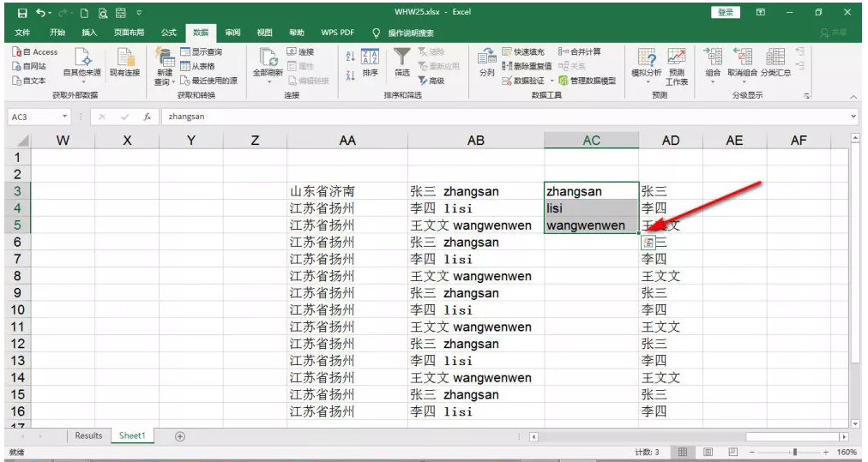The height and width of the screenshot is (462, 868).
Task: Expand the Name Box dropdown arrow
Action: click(x=65, y=117)
